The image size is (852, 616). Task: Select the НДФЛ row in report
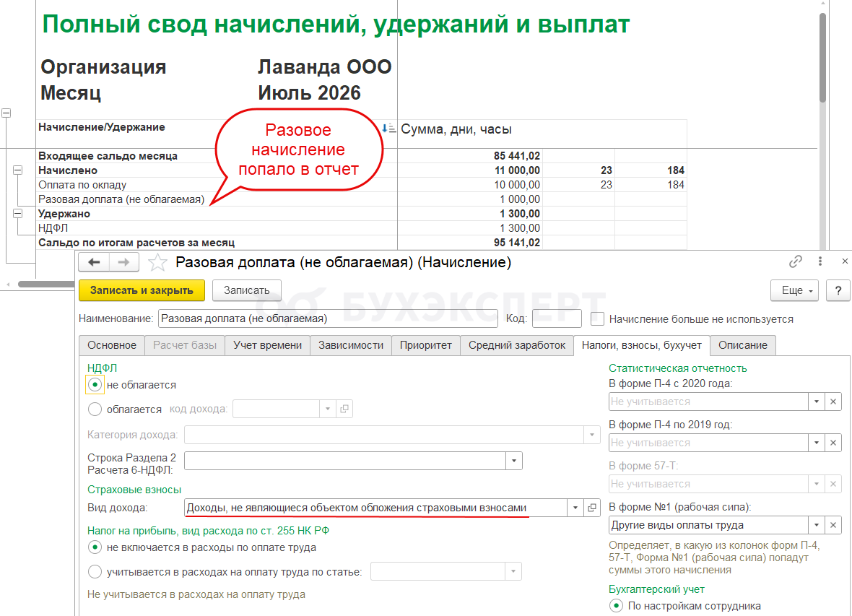tap(361, 227)
